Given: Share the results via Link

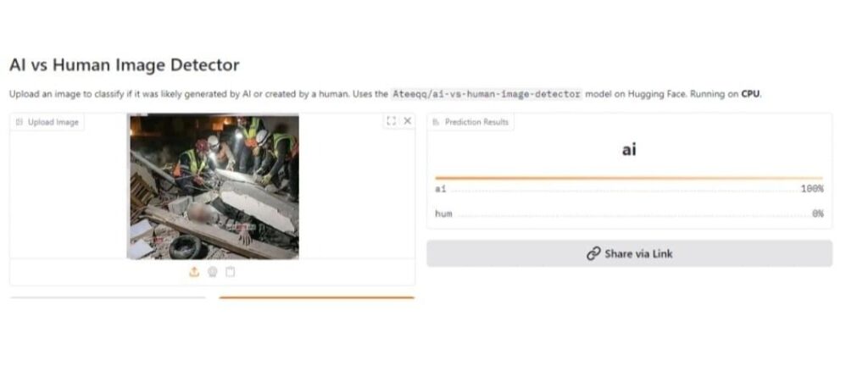Looking at the screenshot, I should (630, 253).
